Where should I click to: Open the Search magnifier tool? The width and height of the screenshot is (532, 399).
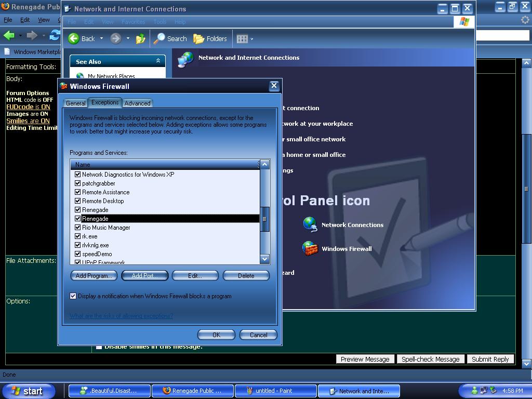coord(159,38)
